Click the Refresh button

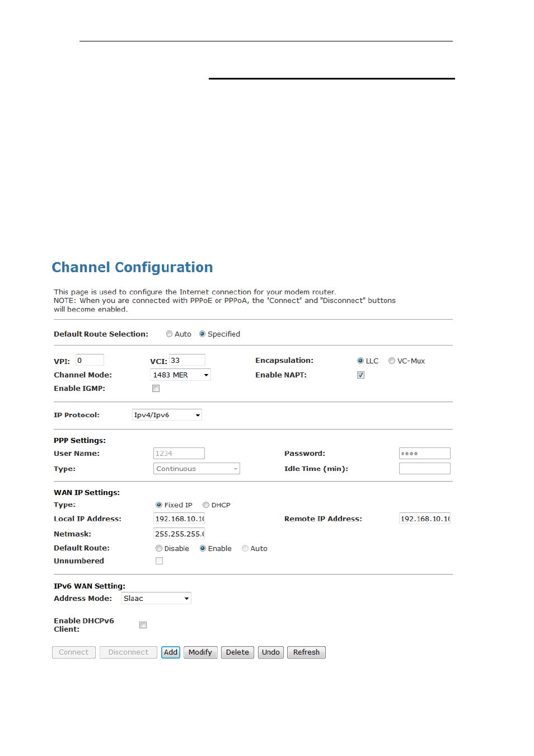click(x=306, y=652)
